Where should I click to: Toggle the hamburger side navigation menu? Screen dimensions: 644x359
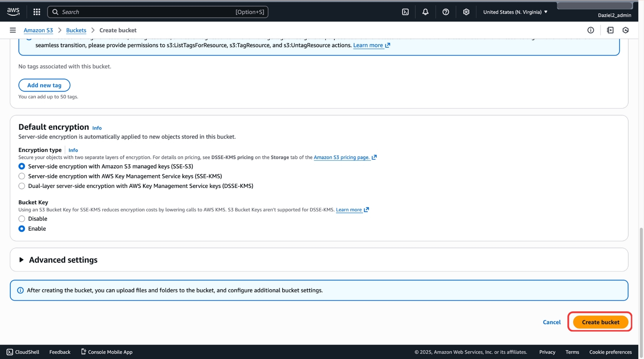click(13, 30)
